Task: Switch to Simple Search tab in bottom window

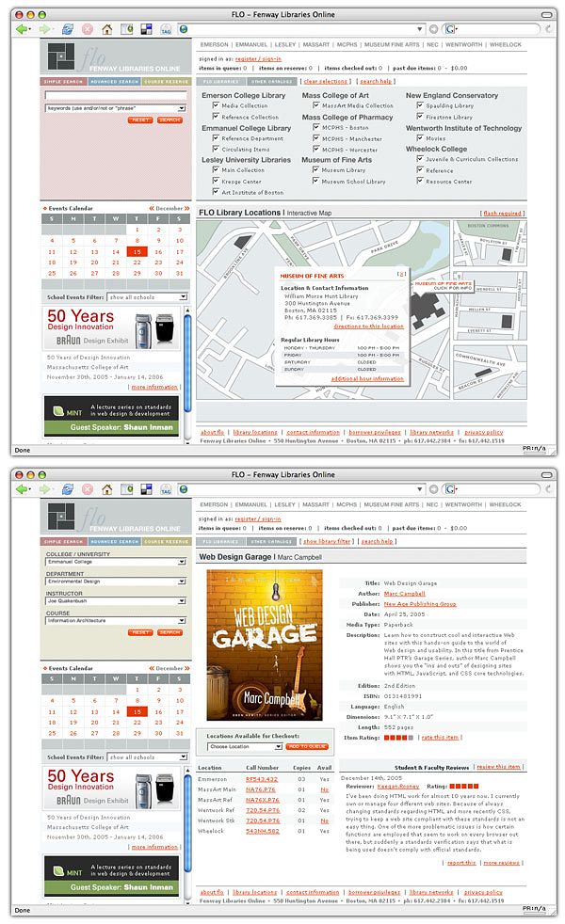Action: [64, 542]
